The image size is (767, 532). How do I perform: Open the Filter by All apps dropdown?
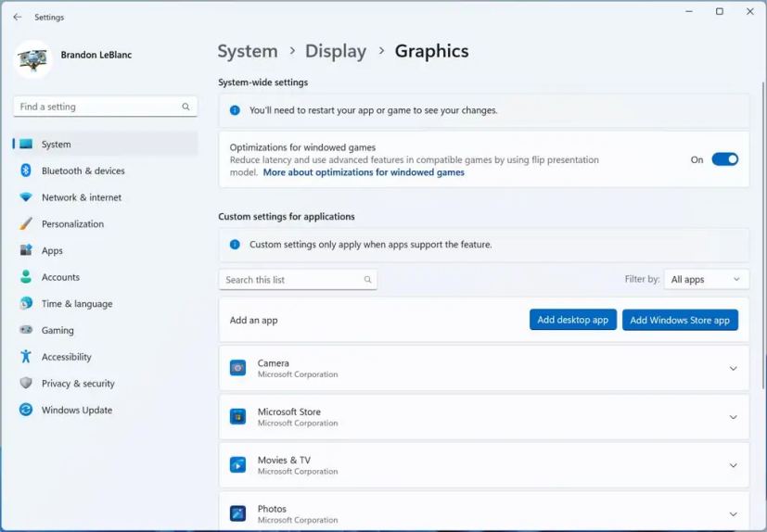tap(706, 279)
